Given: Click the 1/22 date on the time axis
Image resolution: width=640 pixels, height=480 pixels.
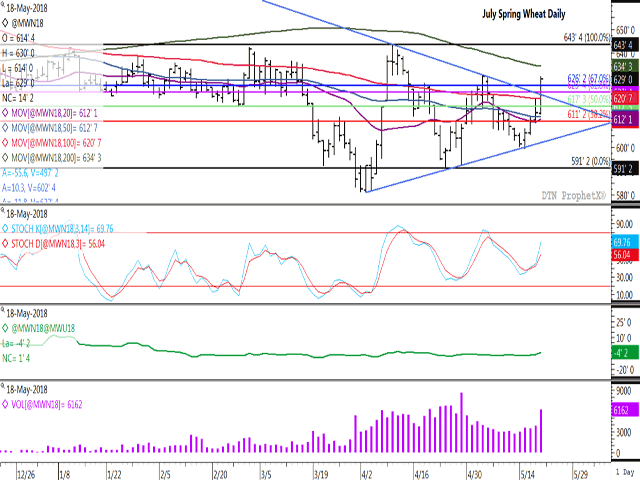Looking at the screenshot, I should pyautogui.click(x=114, y=475).
